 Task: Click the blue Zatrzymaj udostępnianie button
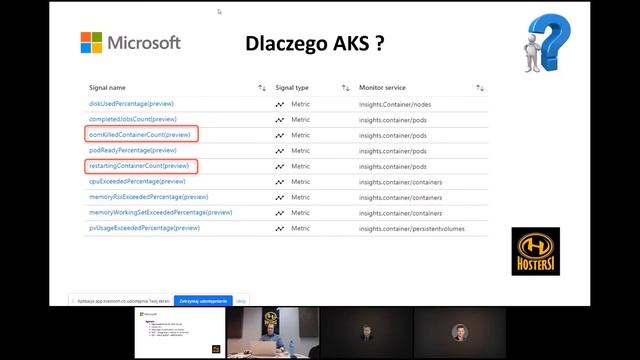(x=203, y=301)
